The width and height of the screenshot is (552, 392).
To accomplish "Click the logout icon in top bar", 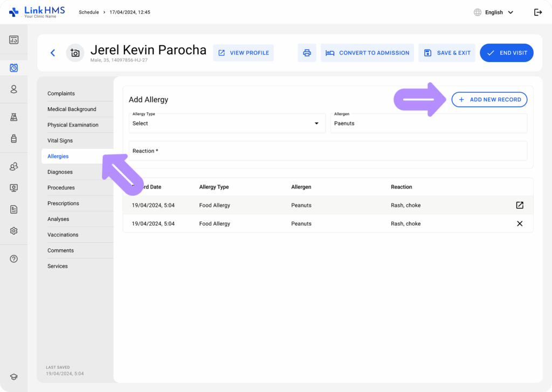I will pos(537,12).
